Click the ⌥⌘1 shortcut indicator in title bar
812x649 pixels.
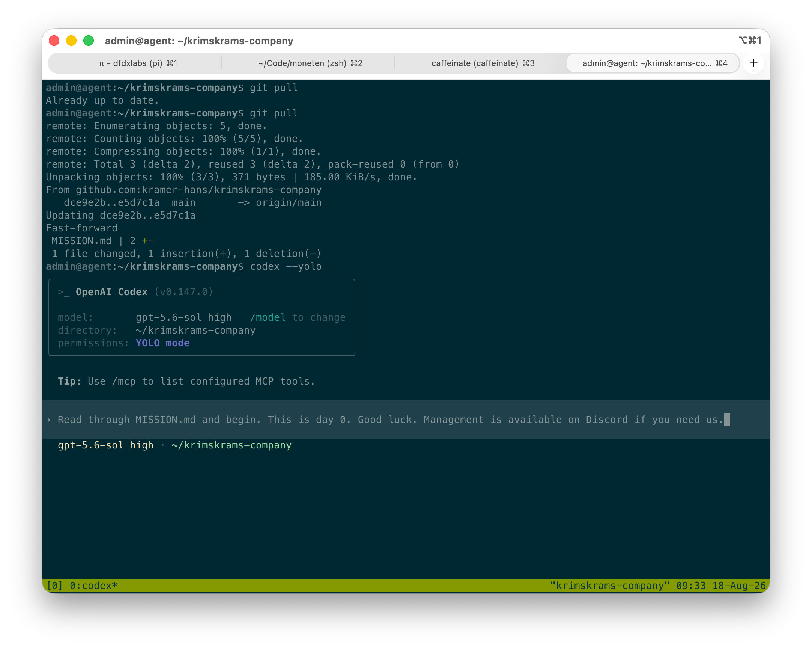click(750, 40)
